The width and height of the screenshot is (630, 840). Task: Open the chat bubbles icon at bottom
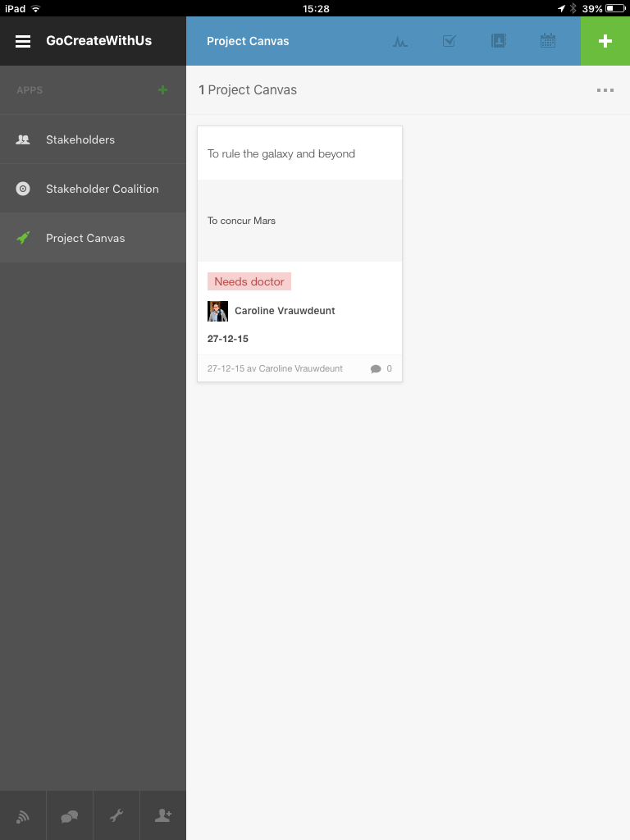(70, 816)
